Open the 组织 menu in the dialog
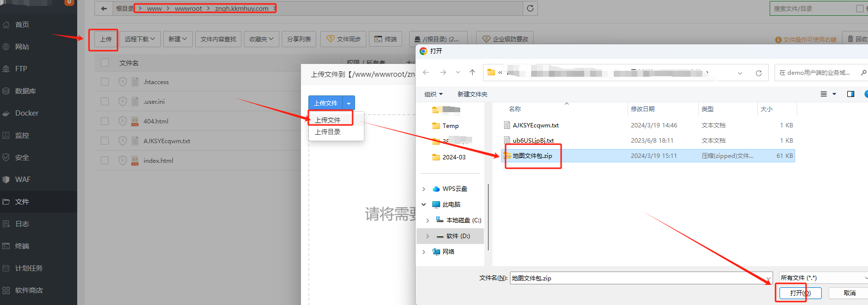 pyautogui.click(x=433, y=94)
